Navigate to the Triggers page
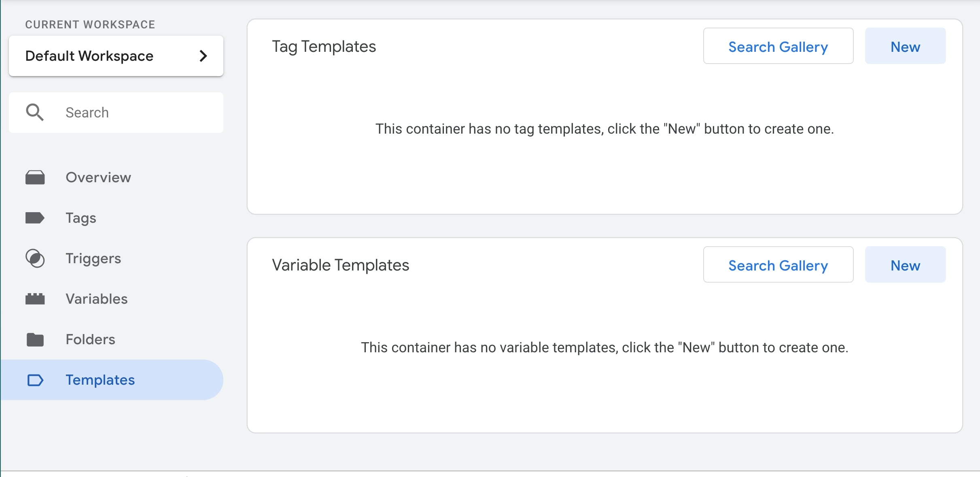980x477 pixels. (x=93, y=258)
